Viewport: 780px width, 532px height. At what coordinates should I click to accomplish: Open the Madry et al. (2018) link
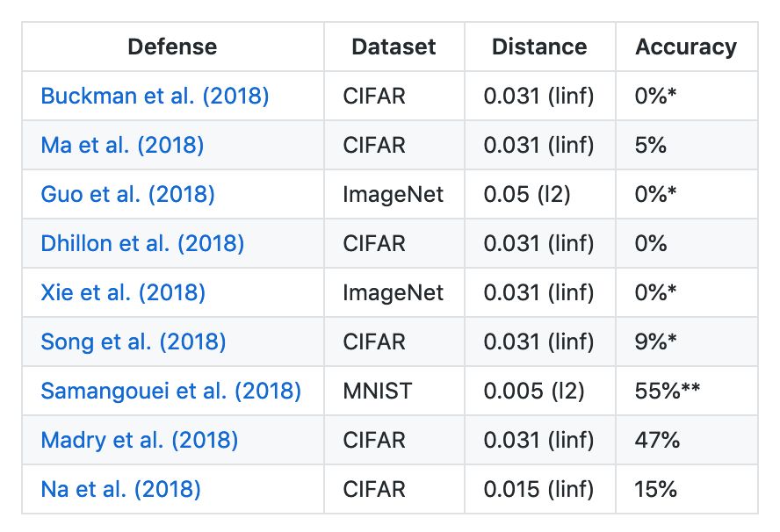pyautogui.click(x=140, y=440)
